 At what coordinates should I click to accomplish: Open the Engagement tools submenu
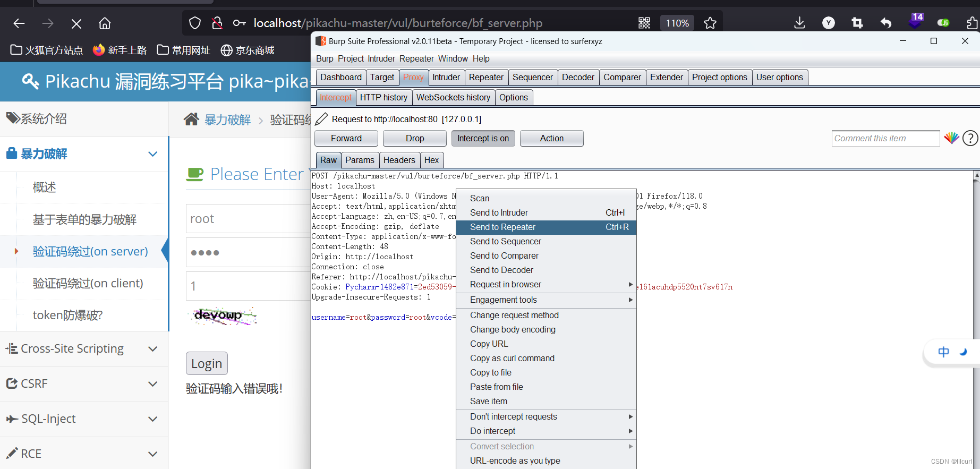(x=546, y=300)
